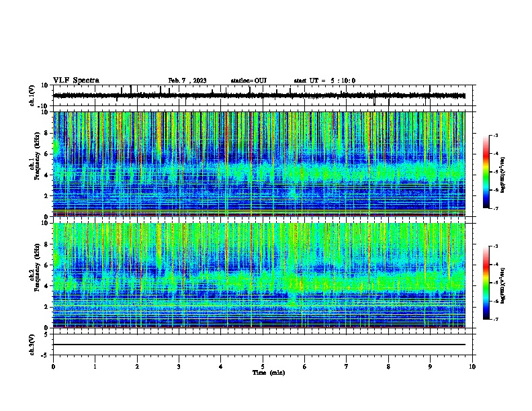Click inside the ch.1 frequency spectrogram

[259, 164]
